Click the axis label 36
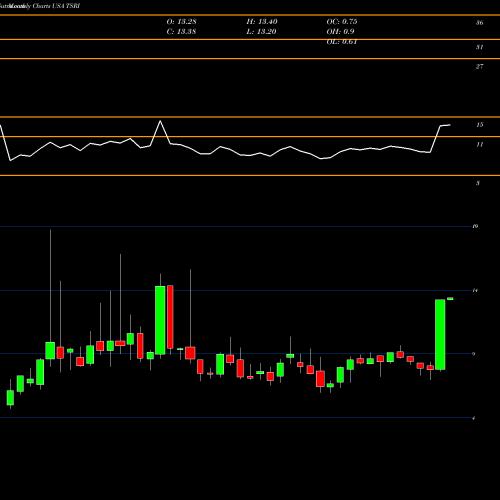This screenshot has width=500, height=500. pos(479,23)
